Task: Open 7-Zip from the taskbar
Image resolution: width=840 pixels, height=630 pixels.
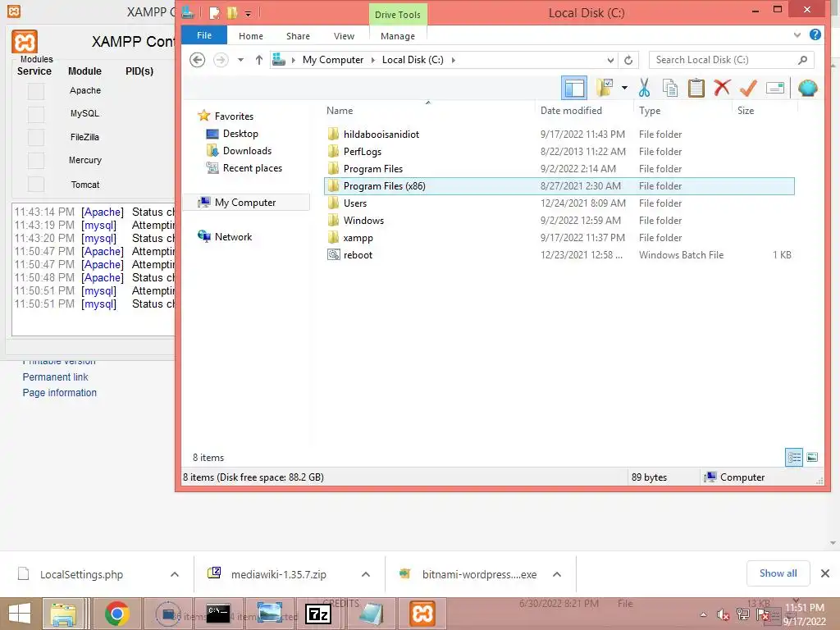Action: (318, 614)
